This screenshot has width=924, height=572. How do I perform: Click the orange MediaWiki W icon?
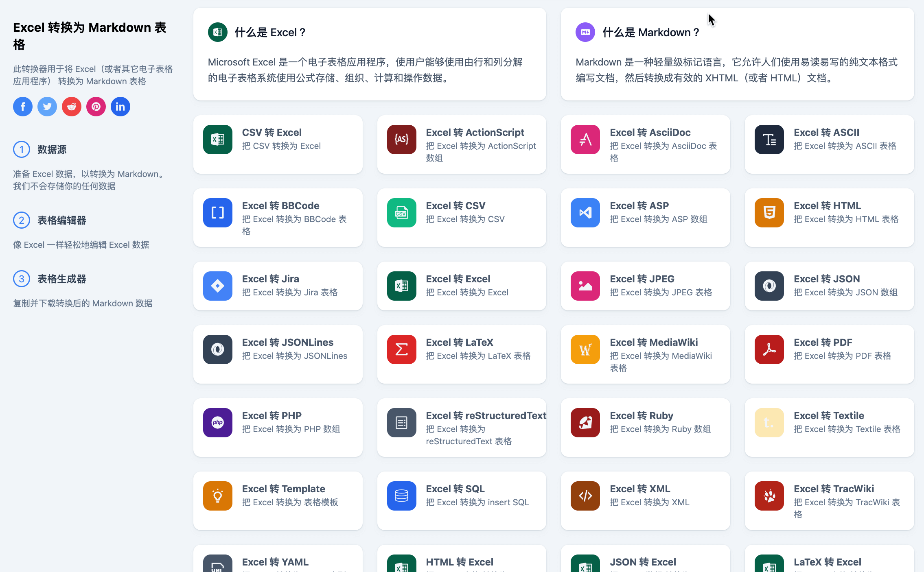point(585,349)
